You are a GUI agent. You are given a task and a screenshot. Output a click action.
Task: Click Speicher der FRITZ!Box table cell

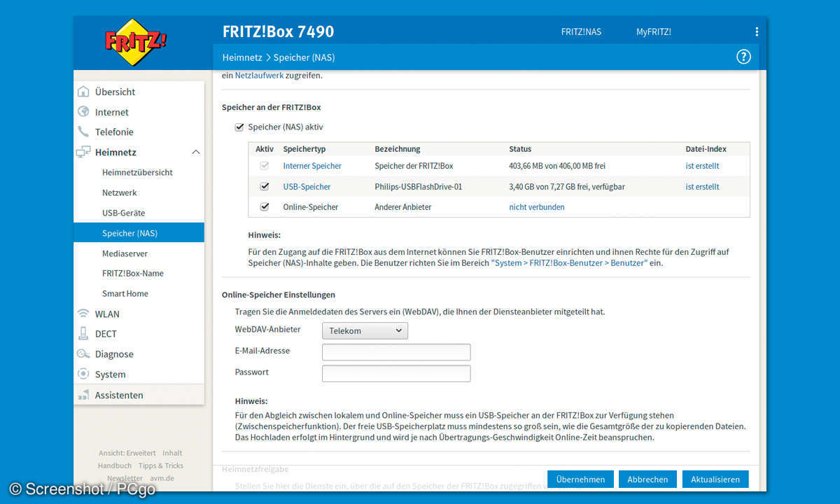pos(414,166)
